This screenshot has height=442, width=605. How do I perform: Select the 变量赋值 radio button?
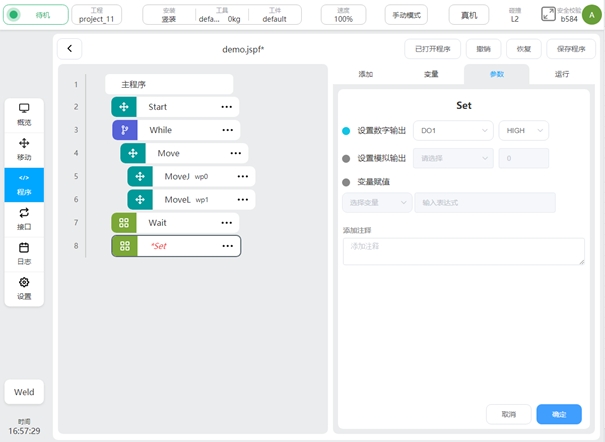[x=346, y=182]
